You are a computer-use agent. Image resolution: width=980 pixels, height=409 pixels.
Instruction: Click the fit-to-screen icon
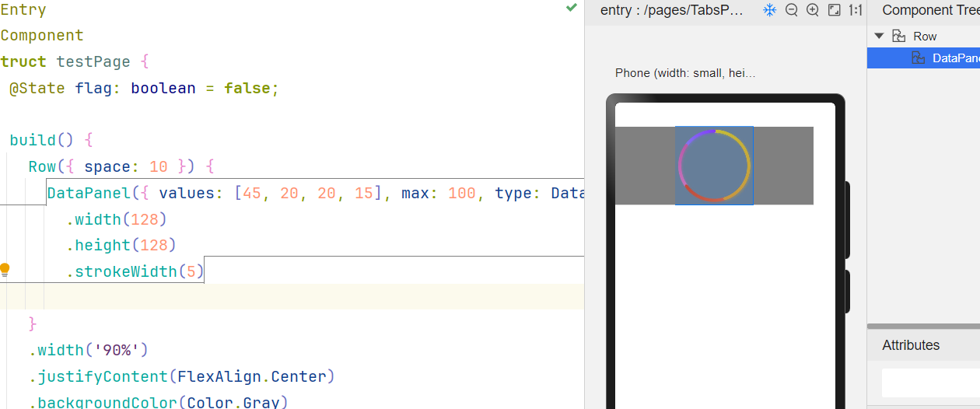834,10
